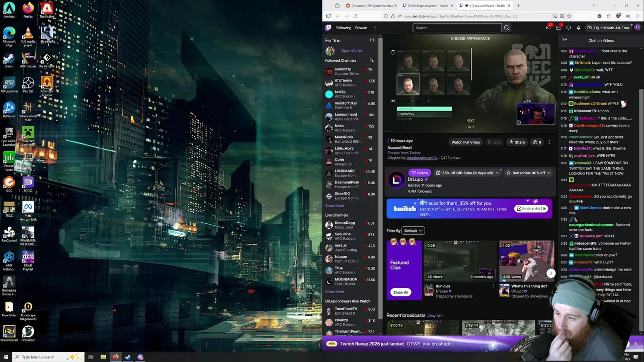Click the Task View taskbar icon
The image size is (644, 362).
[91, 357]
